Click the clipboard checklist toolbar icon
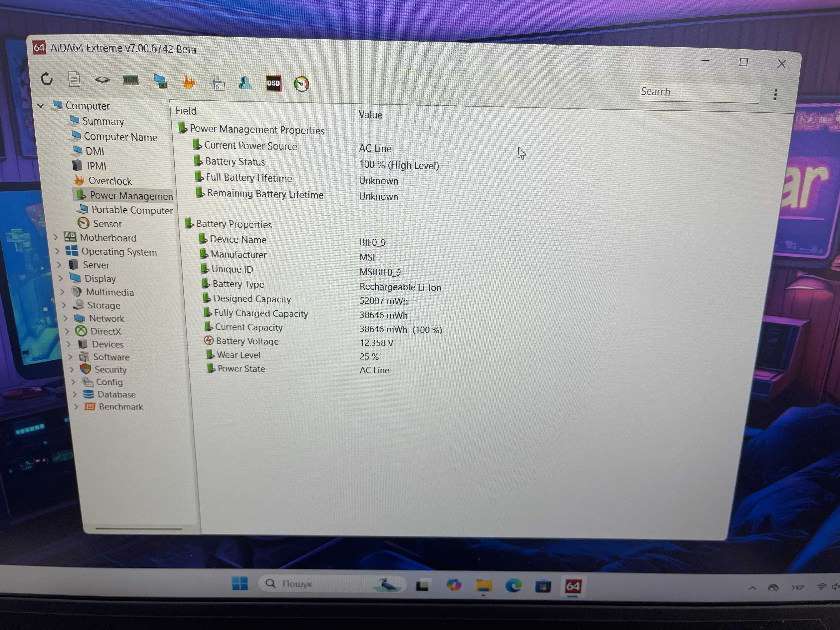The height and width of the screenshot is (630, 840). 217,83
